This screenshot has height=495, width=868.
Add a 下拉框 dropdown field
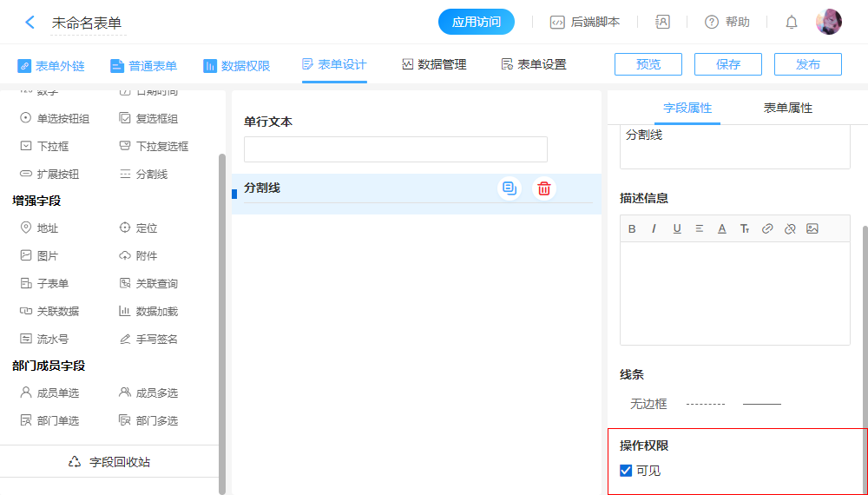pyautogui.click(x=52, y=146)
